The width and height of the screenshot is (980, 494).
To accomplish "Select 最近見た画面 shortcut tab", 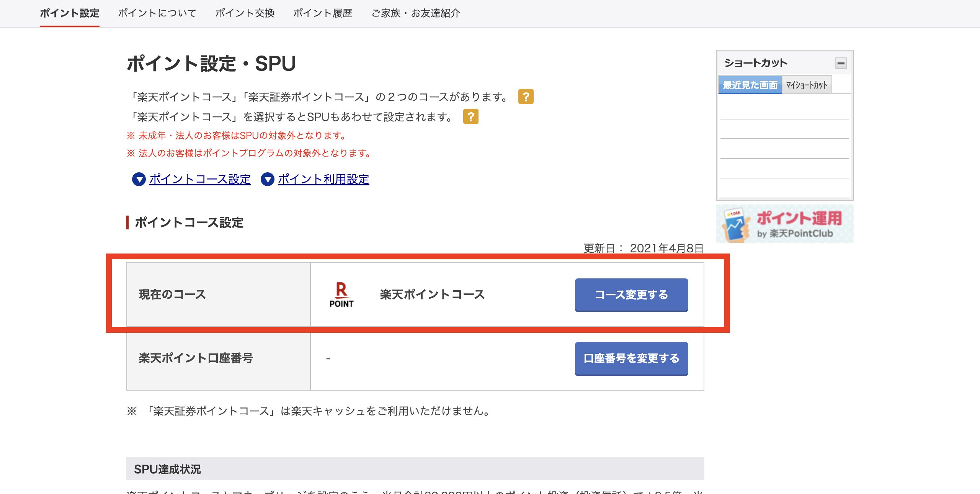I will (750, 85).
